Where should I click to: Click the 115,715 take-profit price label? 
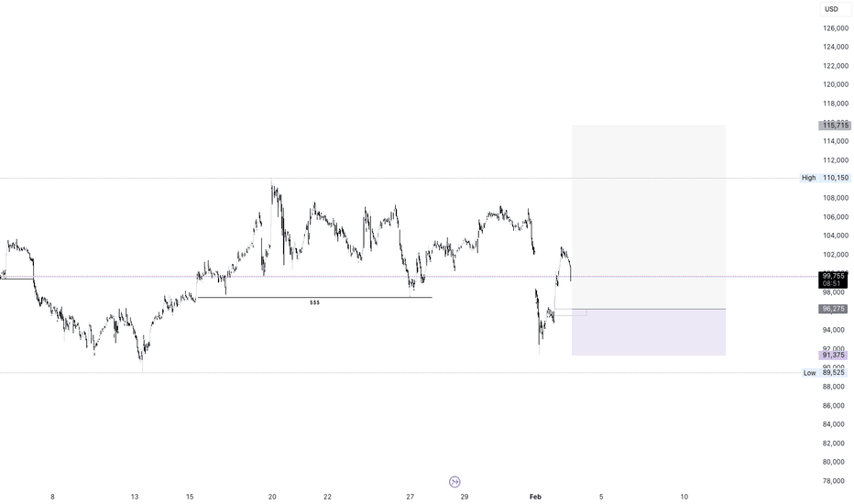(835, 126)
